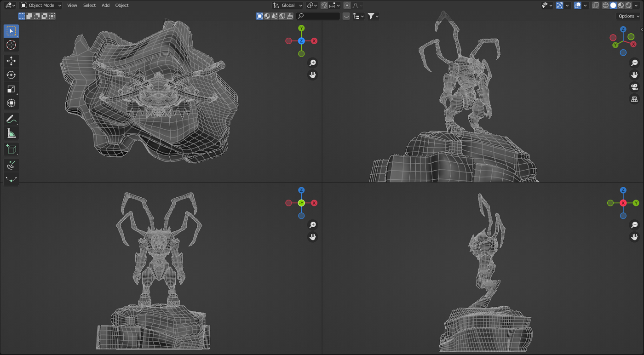This screenshot has width=644, height=355.
Task: Choose the Extend selection mode icon
Action: click(x=29, y=16)
